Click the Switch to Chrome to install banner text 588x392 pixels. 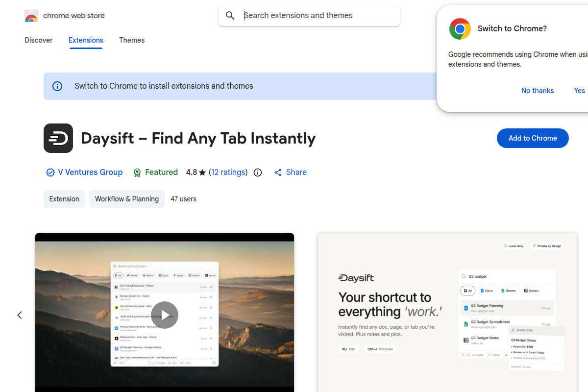click(x=164, y=86)
